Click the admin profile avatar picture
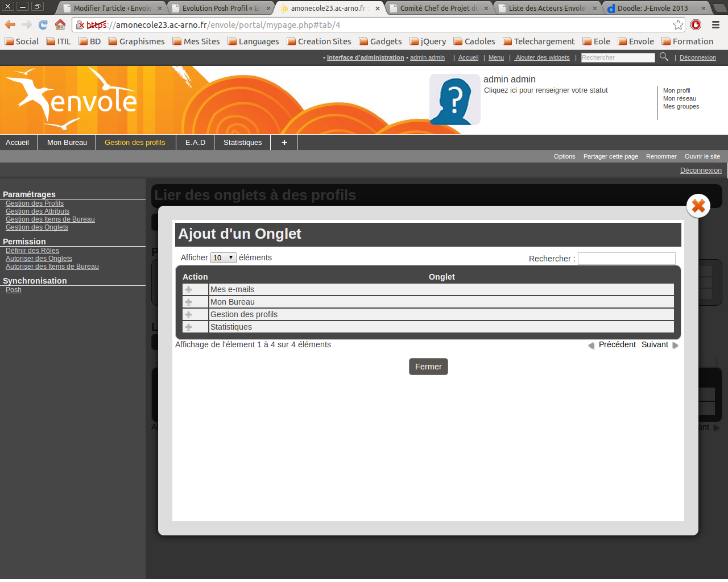This screenshot has width=728, height=582. pyautogui.click(x=454, y=99)
